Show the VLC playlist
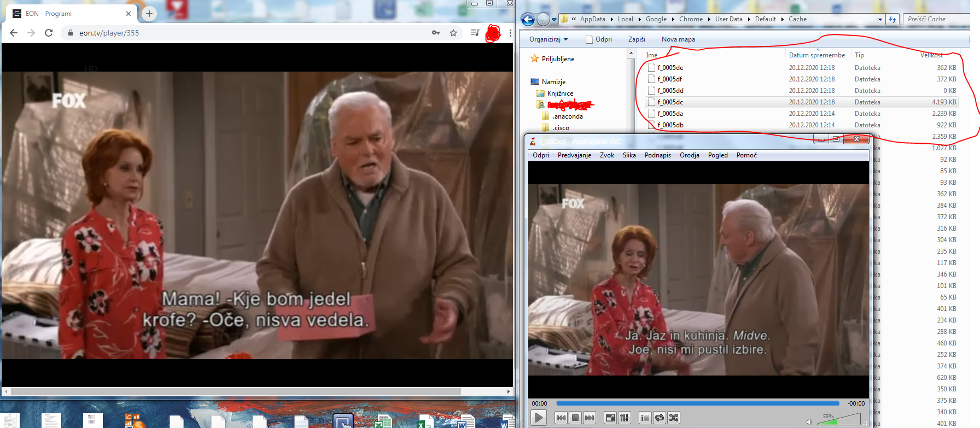Viewport: 980px width, 428px height. pyautogui.click(x=645, y=418)
